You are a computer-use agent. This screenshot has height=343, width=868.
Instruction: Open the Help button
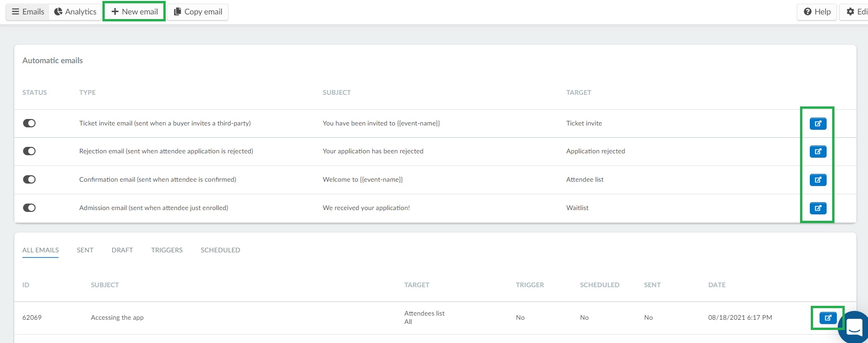(817, 12)
